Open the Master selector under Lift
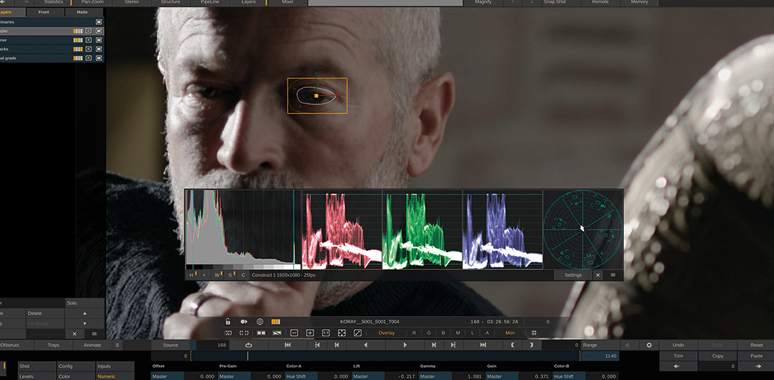The width and height of the screenshot is (774, 380). pos(367,377)
